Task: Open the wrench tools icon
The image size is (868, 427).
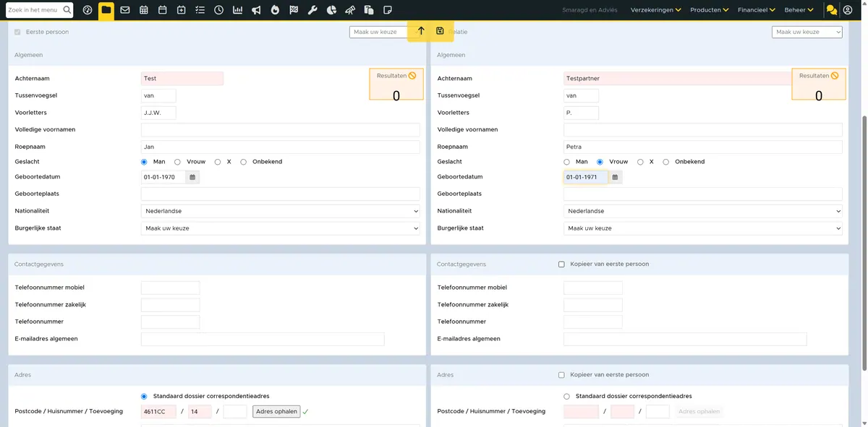Action: (x=312, y=10)
